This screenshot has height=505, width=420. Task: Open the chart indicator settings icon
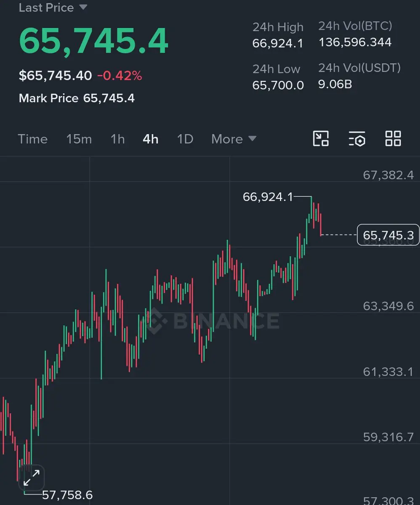click(357, 138)
